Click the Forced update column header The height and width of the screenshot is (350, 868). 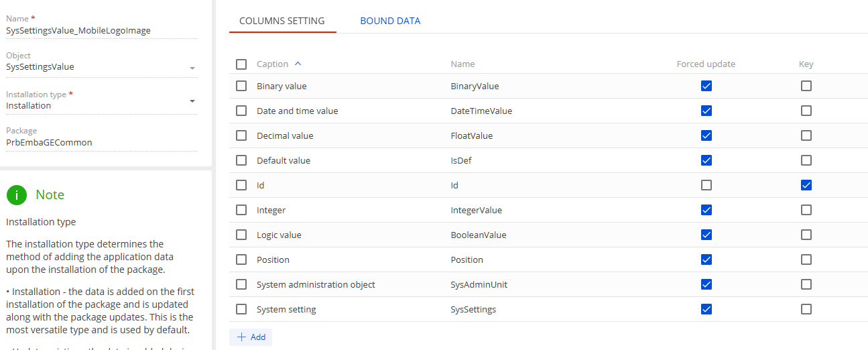point(706,64)
